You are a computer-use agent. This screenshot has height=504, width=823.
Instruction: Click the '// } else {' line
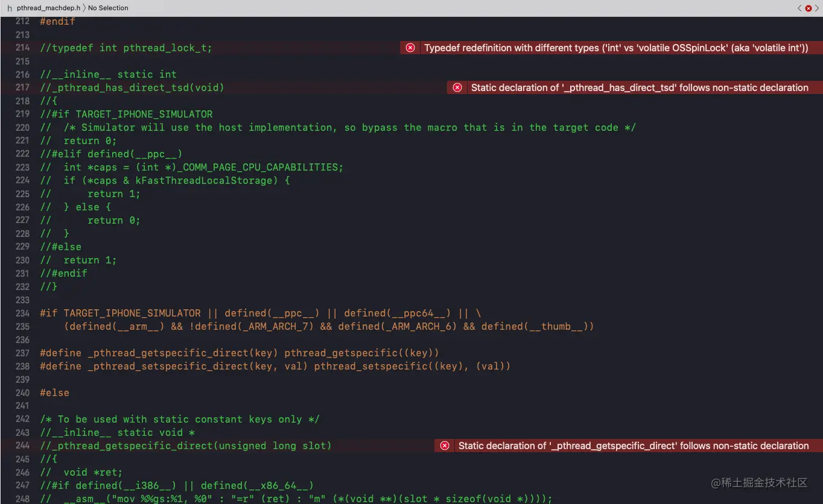point(75,207)
